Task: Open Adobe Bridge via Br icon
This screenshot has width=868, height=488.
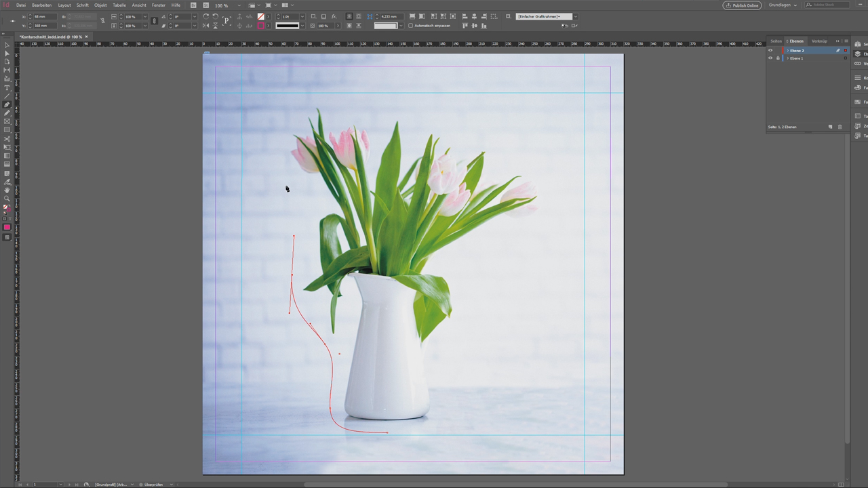Action: (193, 5)
